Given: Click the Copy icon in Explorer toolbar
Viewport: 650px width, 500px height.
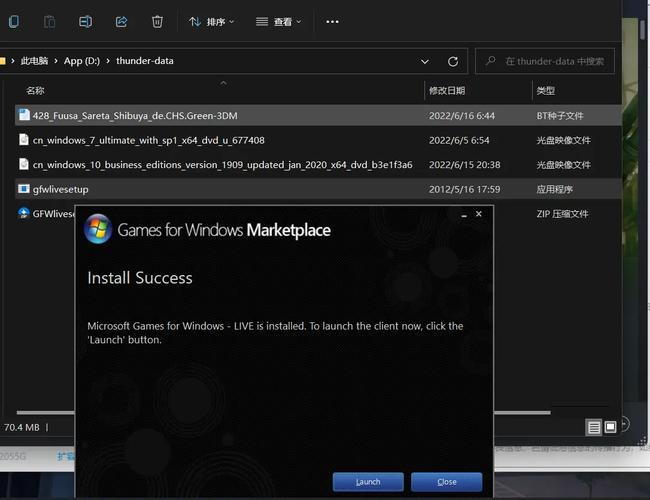Looking at the screenshot, I should coord(14,22).
